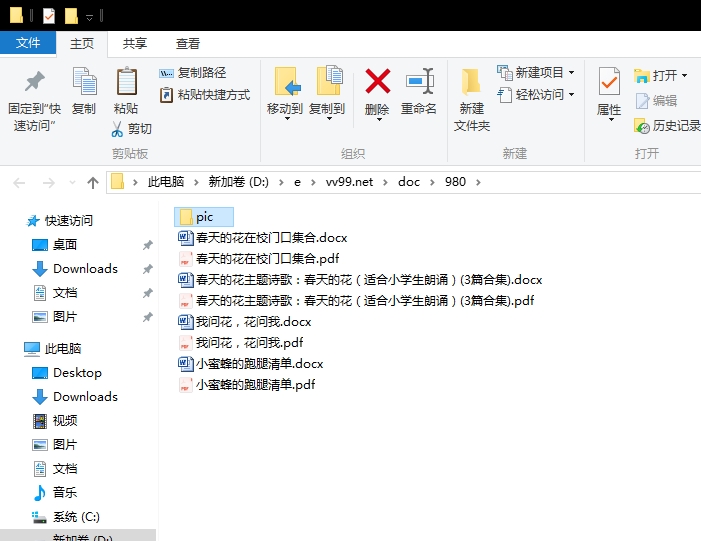The width and height of the screenshot is (701, 541).
Task: Click Copy Path (复制路径) button
Action: 193,72
